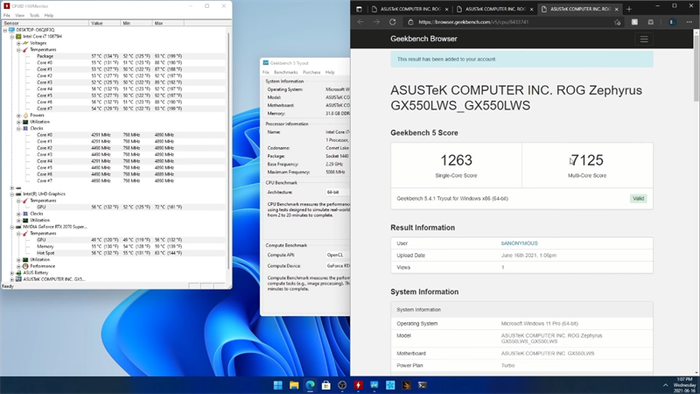The image size is (700, 394).
Task: Collapse the Clocks node under Intel Core i7
Action: click(x=19, y=129)
